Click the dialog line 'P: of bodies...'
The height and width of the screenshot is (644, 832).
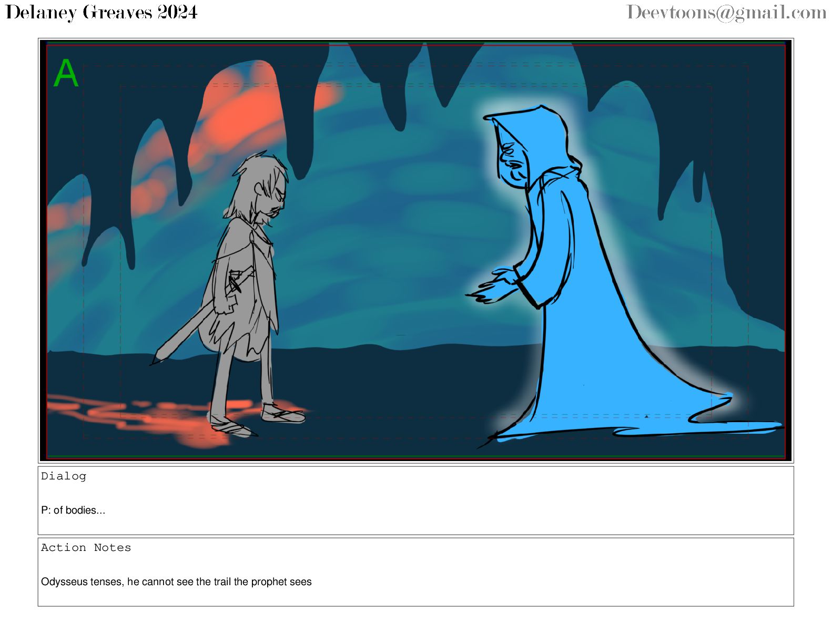(73, 510)
